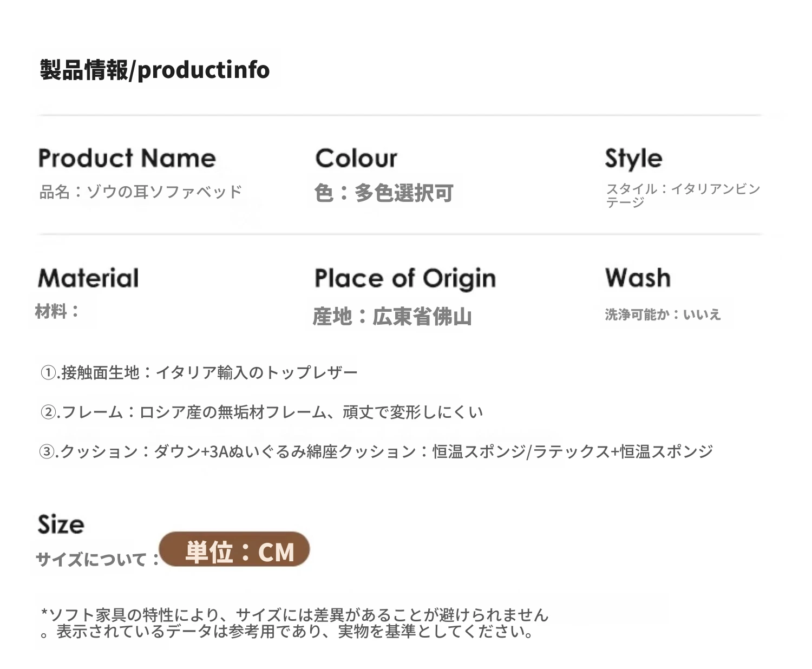Click the 産地:広東省佛山 text
The height and width of the screenshot is (669, 812).
pyautogui.click(x=392, y=317)
